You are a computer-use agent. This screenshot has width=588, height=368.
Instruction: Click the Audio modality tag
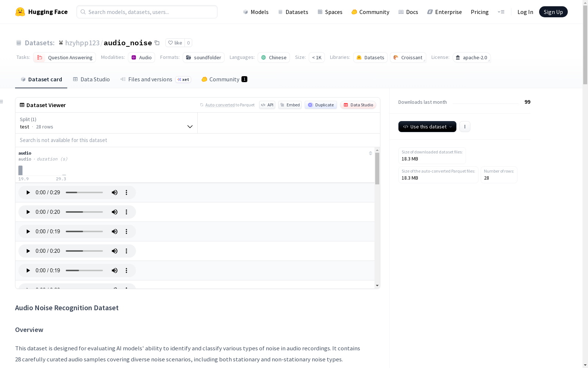tap(141, 57)
